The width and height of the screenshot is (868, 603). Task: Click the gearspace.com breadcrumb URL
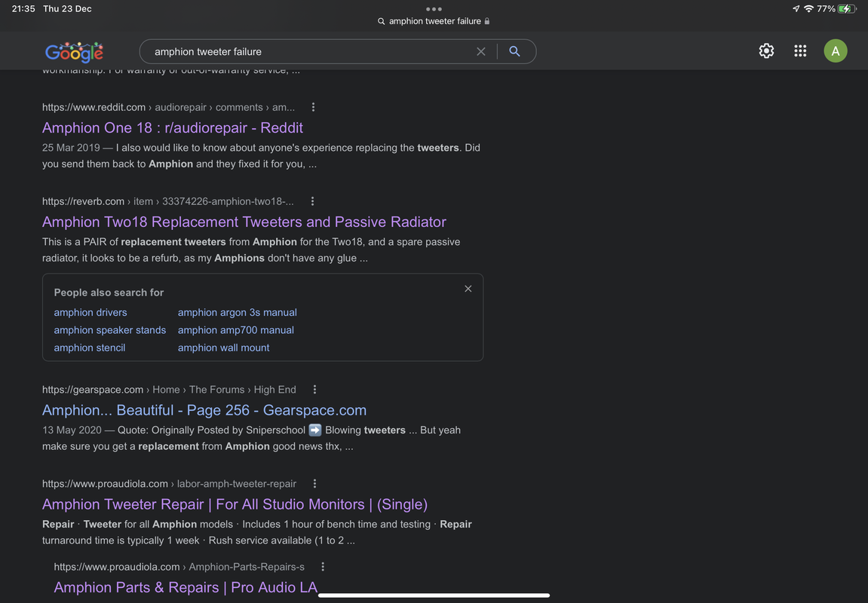coord(169,390)
